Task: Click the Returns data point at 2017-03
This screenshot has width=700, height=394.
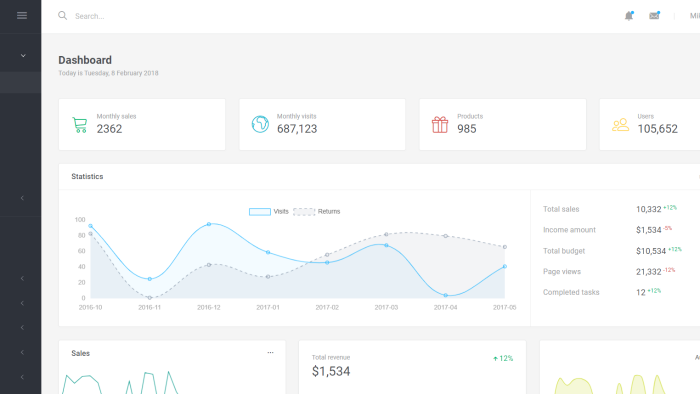Action: [386, 234]
